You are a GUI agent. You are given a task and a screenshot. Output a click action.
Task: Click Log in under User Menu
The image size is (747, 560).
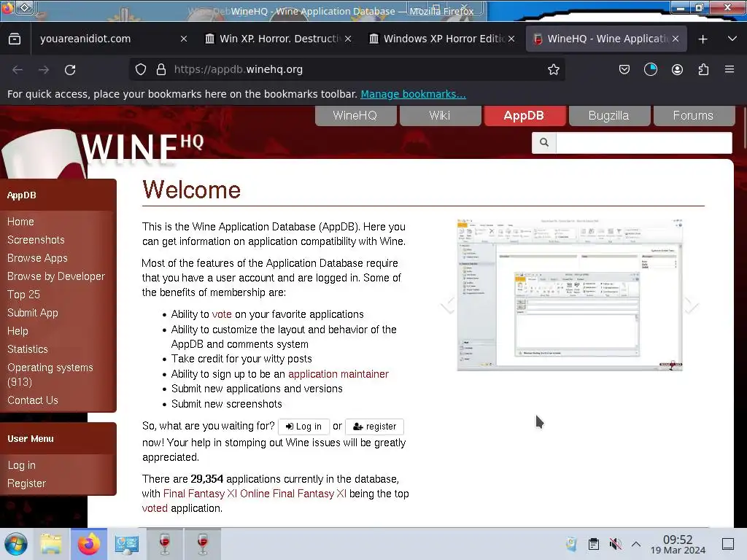[x=21, y=465]
